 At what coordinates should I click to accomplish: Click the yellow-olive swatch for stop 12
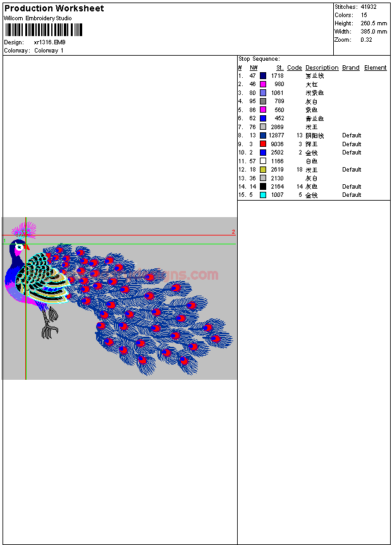point(263,170)
